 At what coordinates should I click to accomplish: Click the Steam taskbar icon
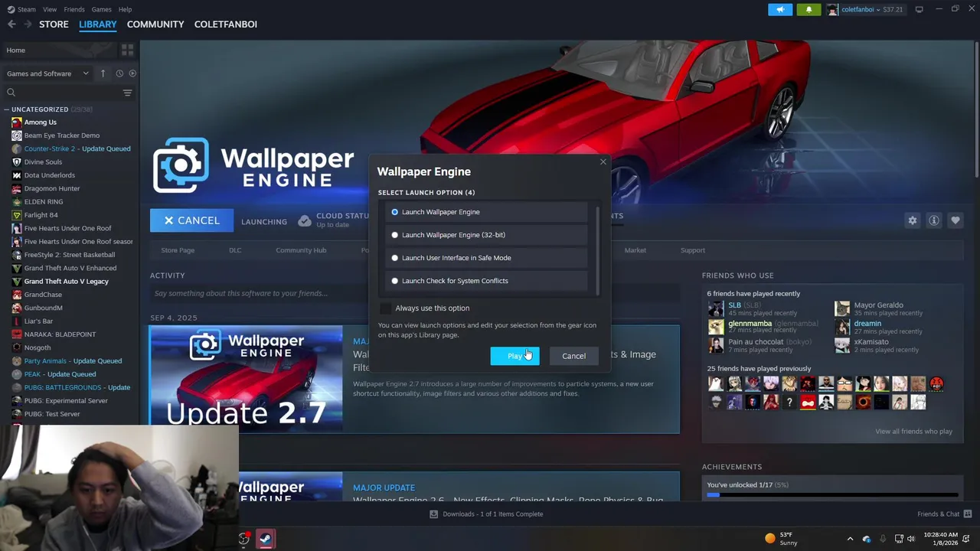click(x=266, y=539)
